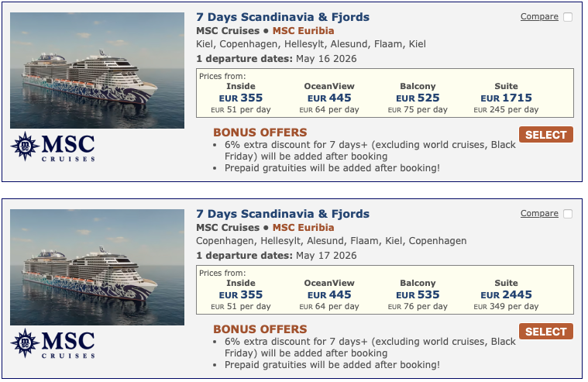
Task: Open ship photo of May 16 cruise
Action: point(97,71)
